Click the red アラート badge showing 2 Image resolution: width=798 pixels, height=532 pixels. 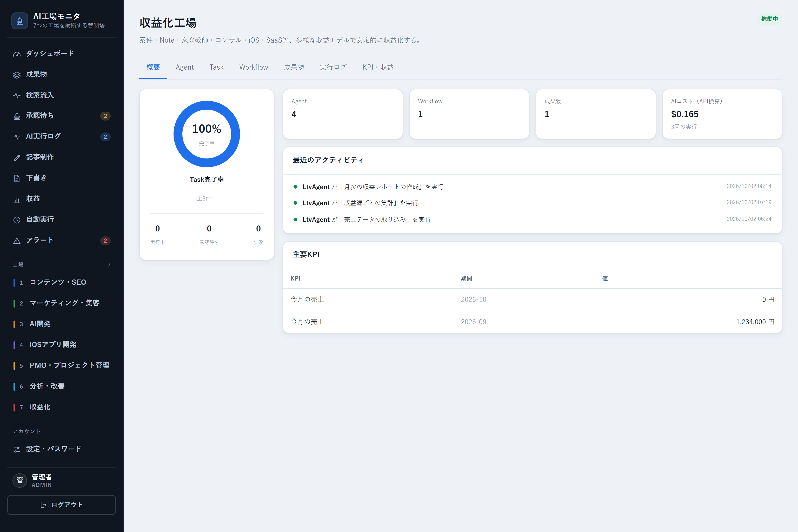tap(105, 241)
